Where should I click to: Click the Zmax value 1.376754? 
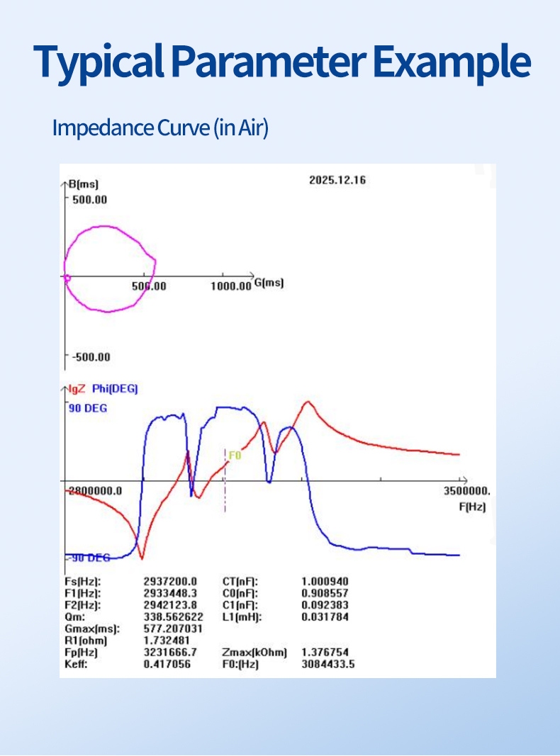(x=325, y=653)
